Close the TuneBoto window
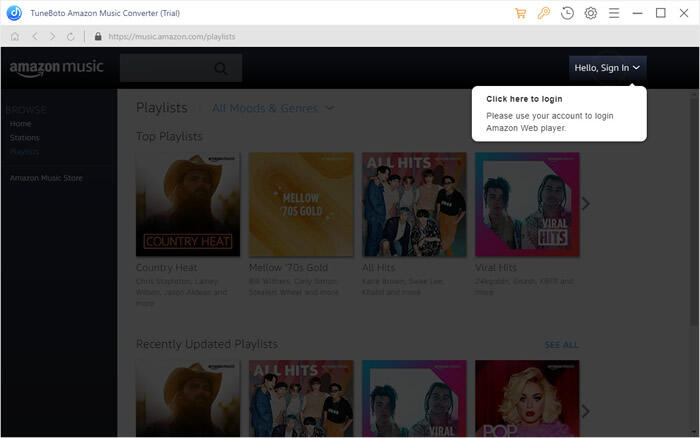The width and height of the screenshot is (700, 438). (x=684, y=13)
